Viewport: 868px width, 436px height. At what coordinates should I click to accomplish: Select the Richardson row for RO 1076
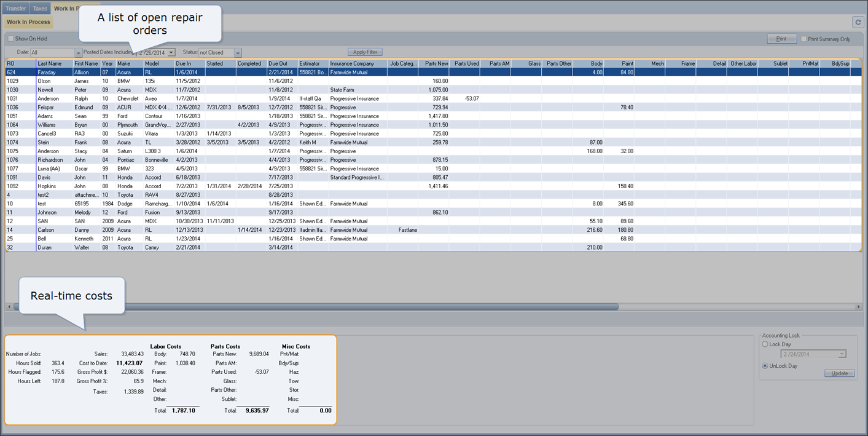tap(433, 160)
